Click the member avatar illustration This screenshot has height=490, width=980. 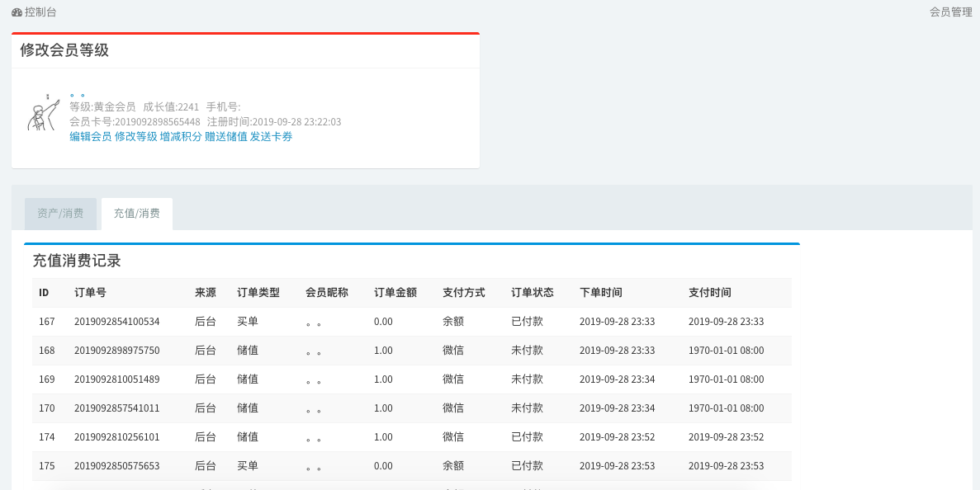point(44,112)
